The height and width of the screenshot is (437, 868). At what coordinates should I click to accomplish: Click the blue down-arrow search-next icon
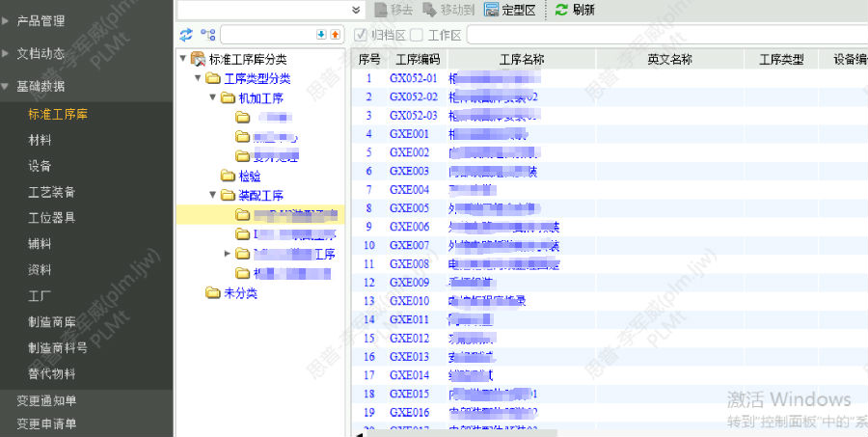(x=321, y=35)
